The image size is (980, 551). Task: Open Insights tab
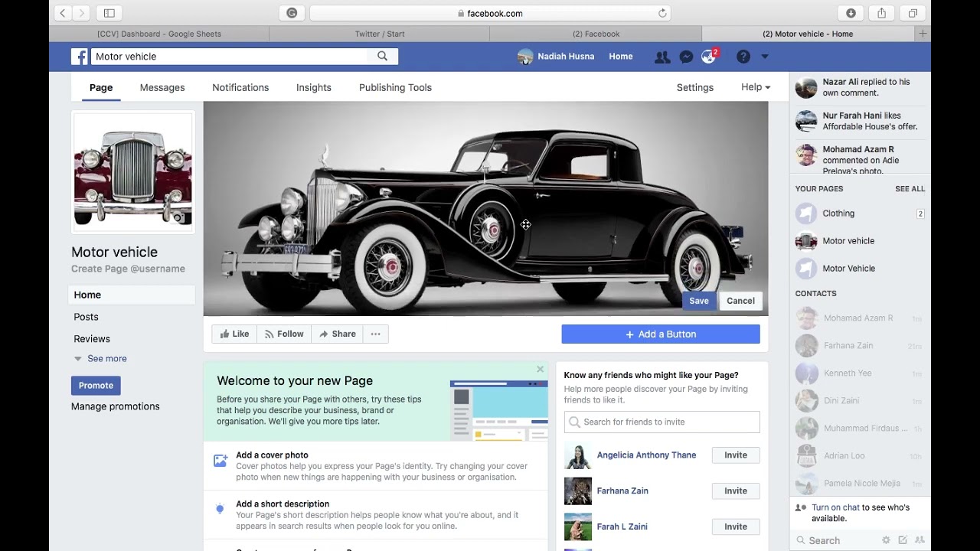tap(314, 87)
